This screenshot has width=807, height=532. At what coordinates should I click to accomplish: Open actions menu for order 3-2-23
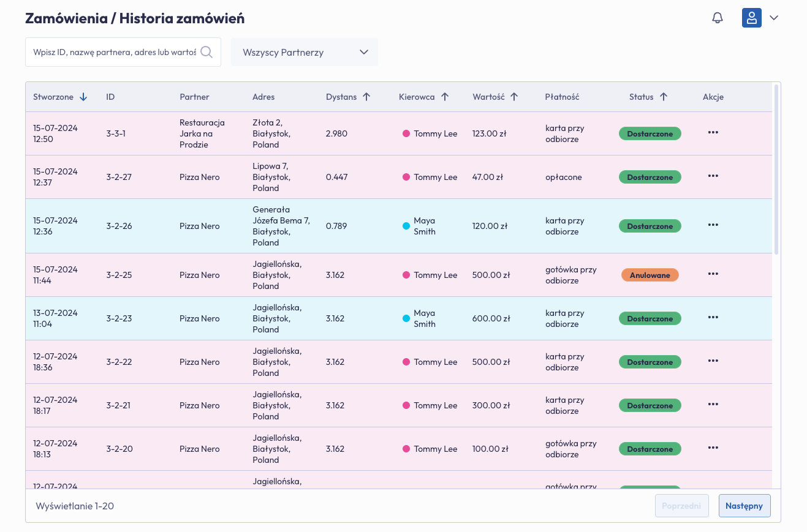[x=713, y=317]
